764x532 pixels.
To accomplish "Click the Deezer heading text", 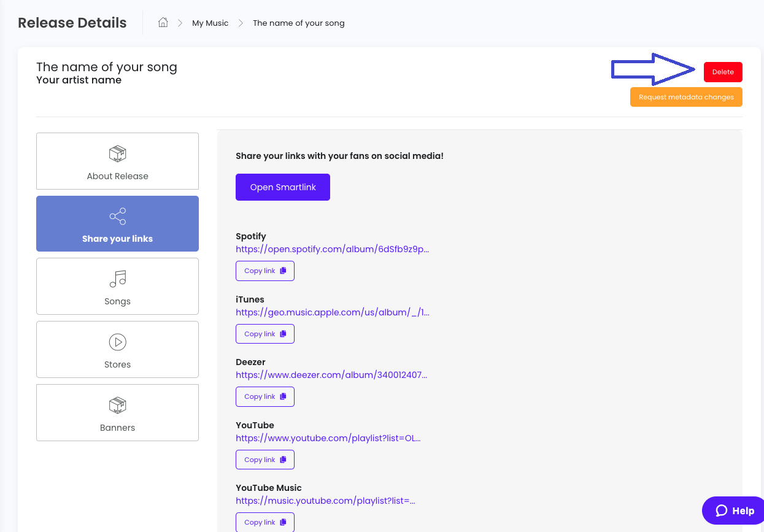I will (250, 362).
